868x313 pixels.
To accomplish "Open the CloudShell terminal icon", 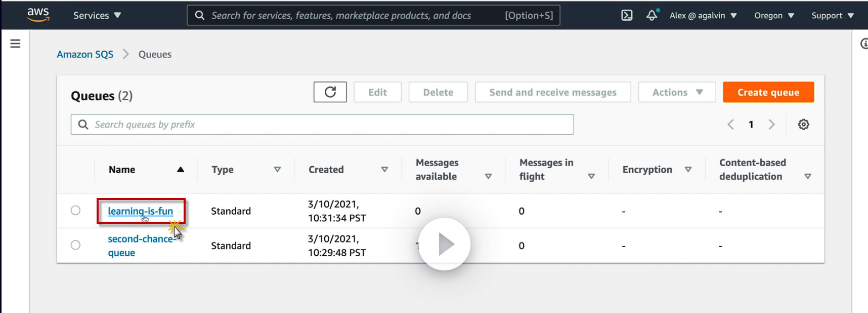I will pyautogui.click(x=627, y=15).
